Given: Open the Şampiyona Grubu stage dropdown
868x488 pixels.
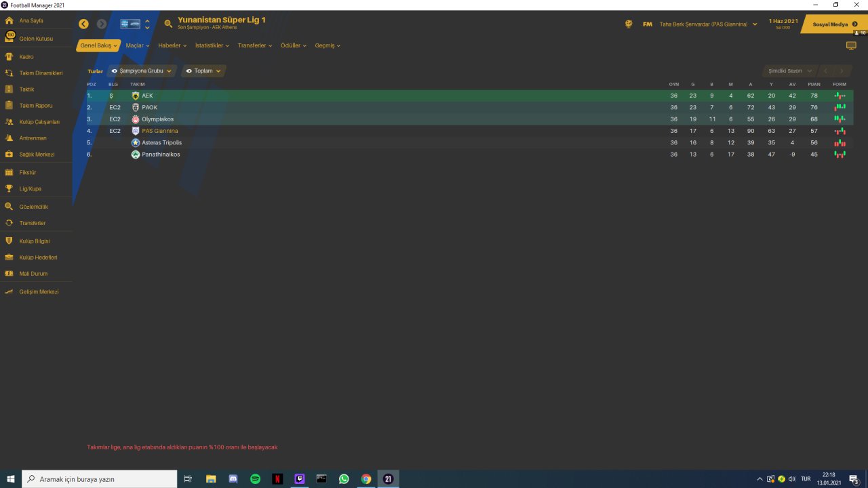Looking at the screenshot, I should click(142, 70).
